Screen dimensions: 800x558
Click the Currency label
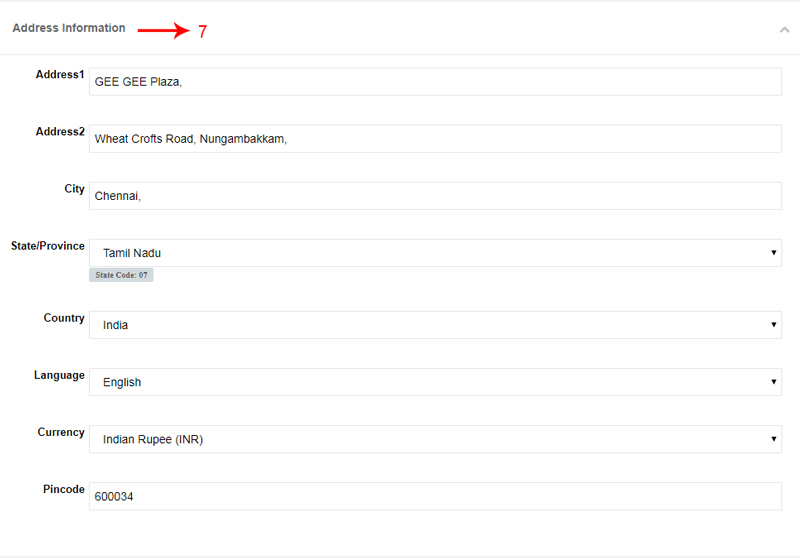tap(61, 433)
